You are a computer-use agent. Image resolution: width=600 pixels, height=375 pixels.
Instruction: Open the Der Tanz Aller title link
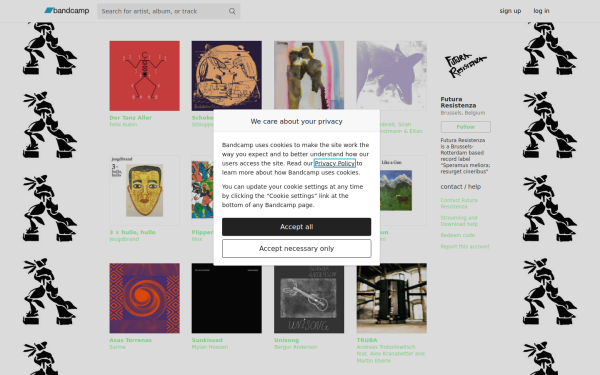130,118
